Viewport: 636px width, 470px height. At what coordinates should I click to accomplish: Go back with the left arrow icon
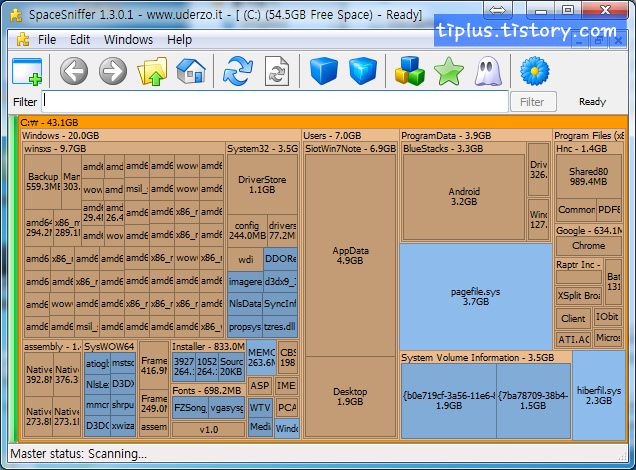coord(74,71)
